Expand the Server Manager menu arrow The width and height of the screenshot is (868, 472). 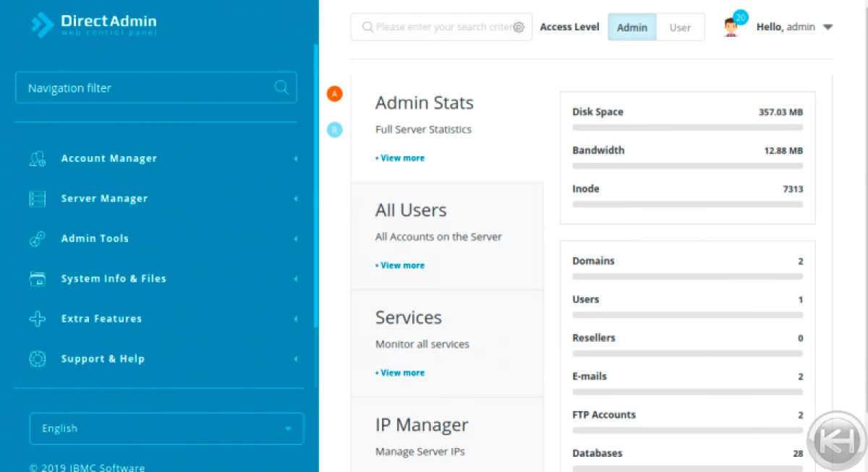click(295, 199)
